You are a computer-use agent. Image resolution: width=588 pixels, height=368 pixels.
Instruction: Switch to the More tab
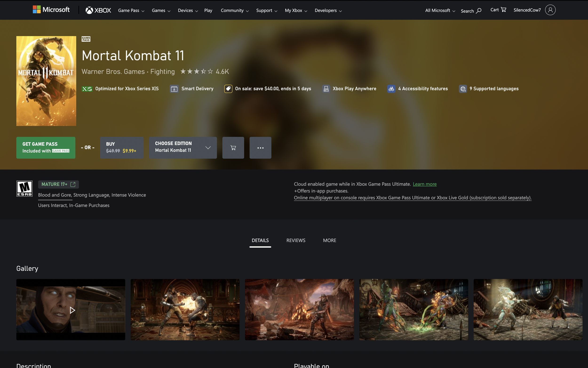329,240
